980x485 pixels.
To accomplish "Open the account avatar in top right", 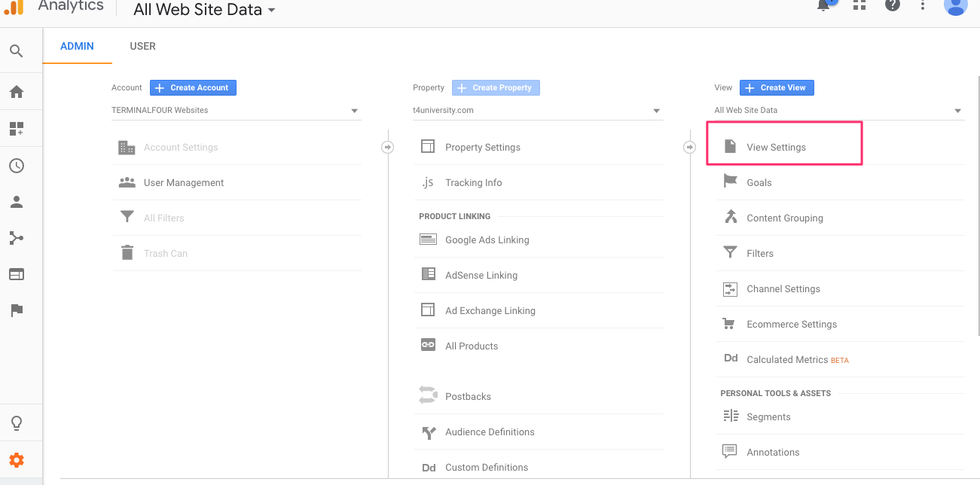I will coord(955,8).
